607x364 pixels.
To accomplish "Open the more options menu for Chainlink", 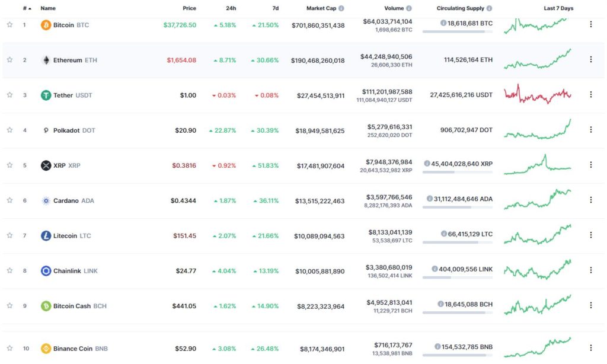I will pos(591,270).
